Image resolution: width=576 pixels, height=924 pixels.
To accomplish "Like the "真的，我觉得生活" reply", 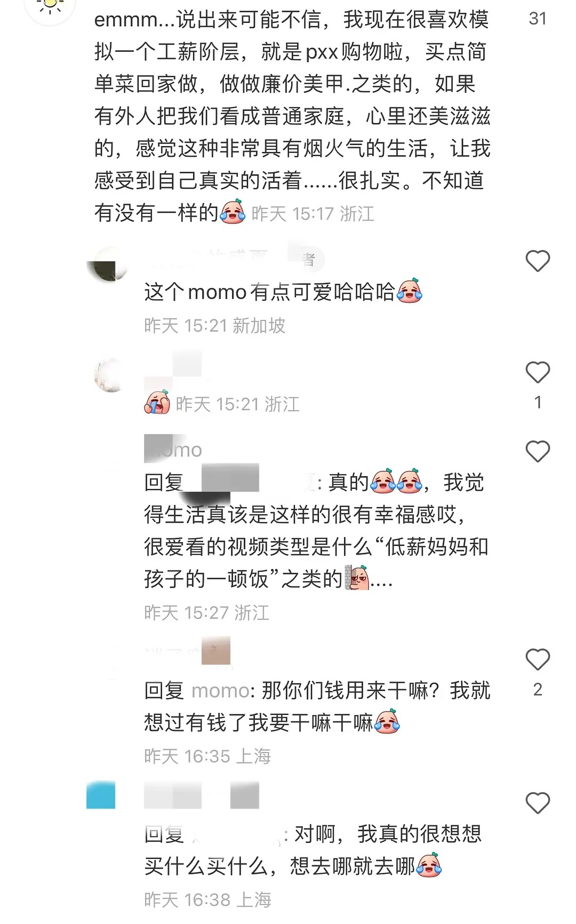I will (538, 452).
